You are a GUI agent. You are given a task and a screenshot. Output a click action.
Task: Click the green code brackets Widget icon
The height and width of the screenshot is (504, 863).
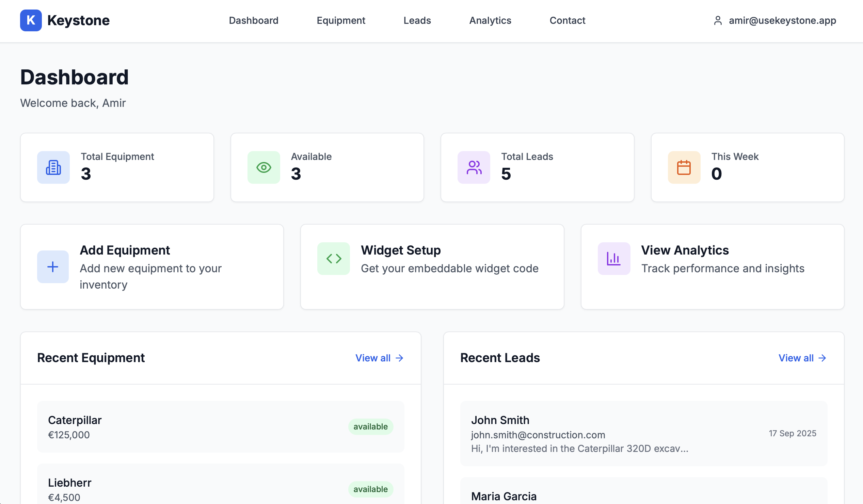334,259
